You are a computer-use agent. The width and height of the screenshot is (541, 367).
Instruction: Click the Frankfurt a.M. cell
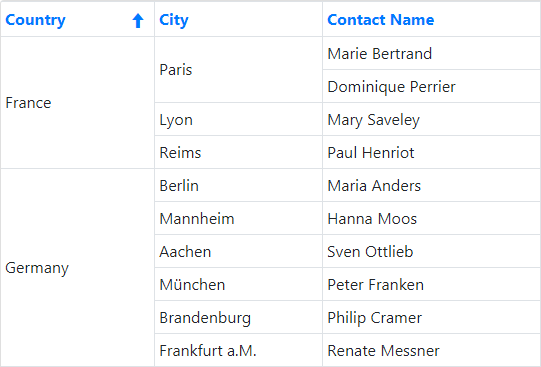point(238,350)
